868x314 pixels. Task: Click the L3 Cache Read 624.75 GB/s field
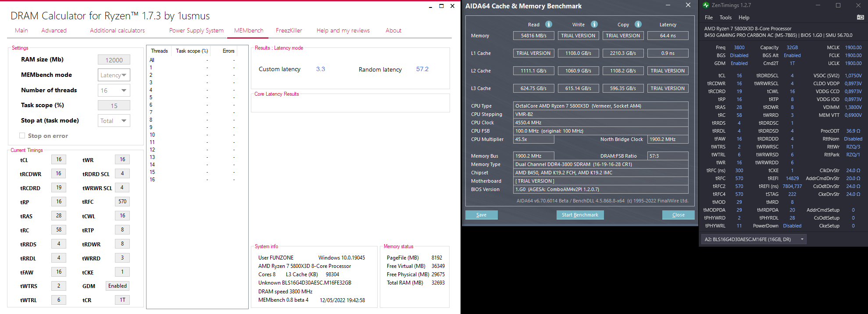click(x=533, y=88)
